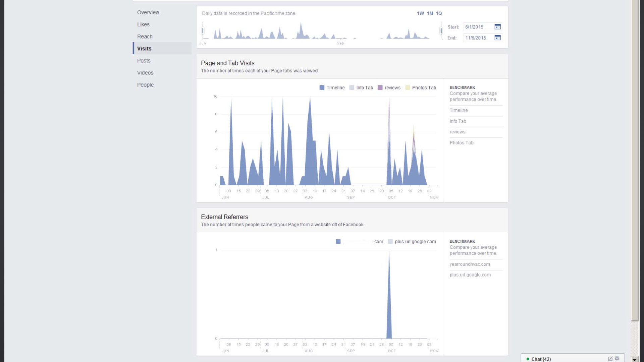Open the Start date calendar picker

click(x=497, y=27)
